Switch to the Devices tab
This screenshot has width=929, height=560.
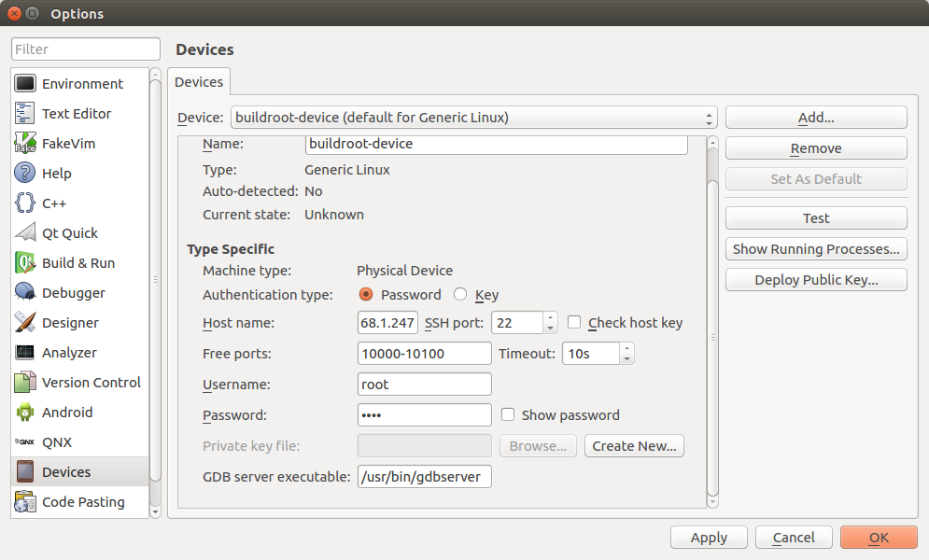coord(198,81)
